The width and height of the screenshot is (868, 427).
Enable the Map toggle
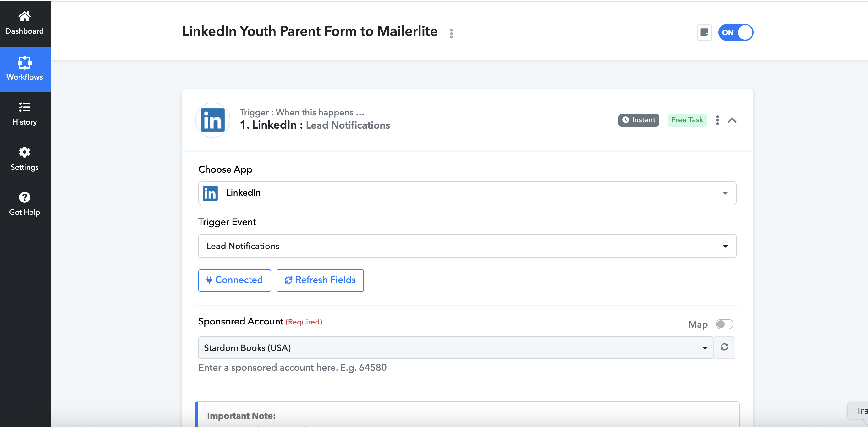pyautogui.click(x=724, y=324)
